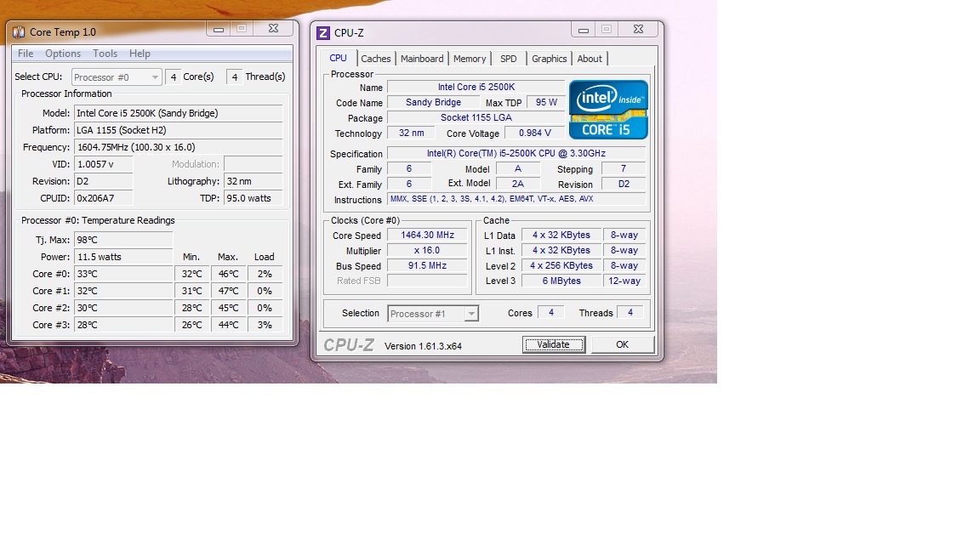This screenshot has height=551, width=980.
Task: Click the Core Temp TDP value 95.0 watts
Action: coord(254,198)
